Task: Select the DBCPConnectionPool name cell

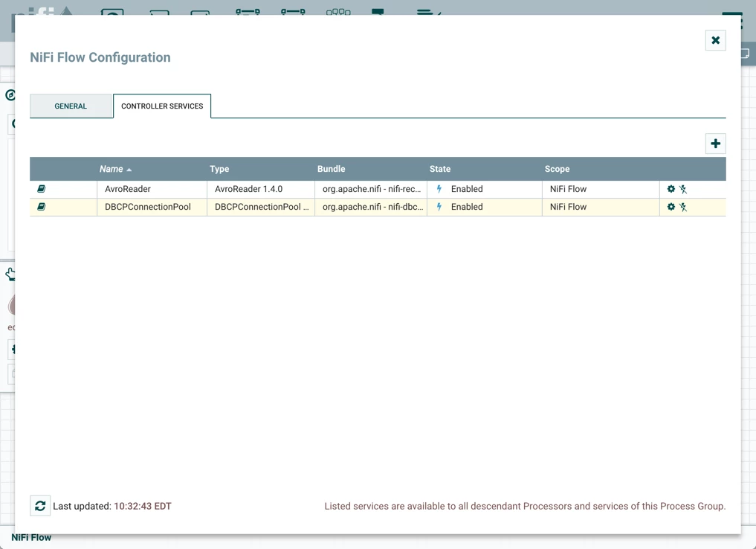Action: (x=152, y=207)
